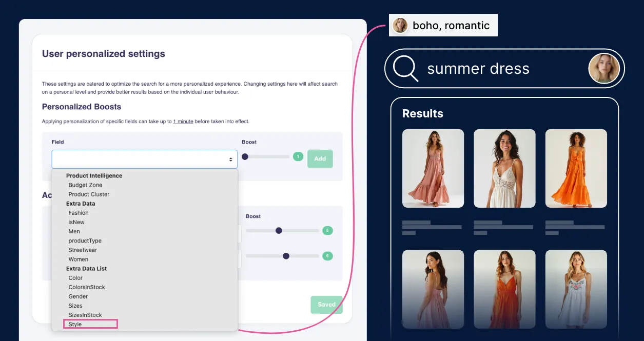Click the magnifying glass search icon

[406, 69]
